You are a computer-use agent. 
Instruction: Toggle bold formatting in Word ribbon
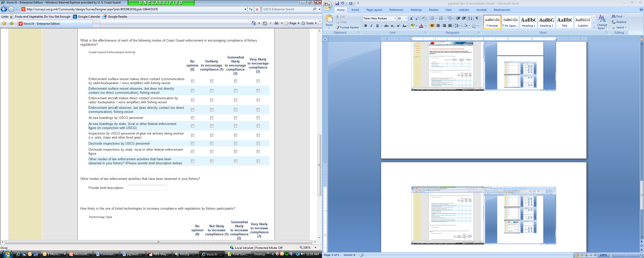[x=366, y=26]
